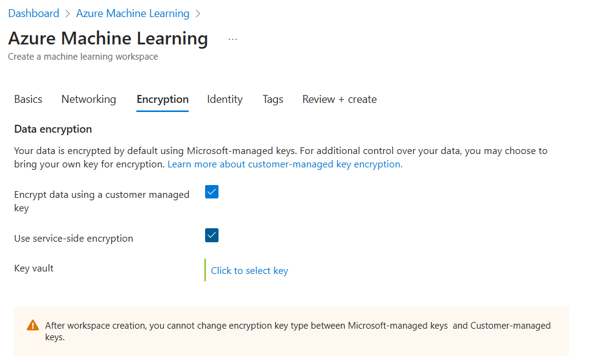Click the chevron after Dashboard breadcrumb
The width and height of the screenshot is (591, 364).
click(68, 13)
